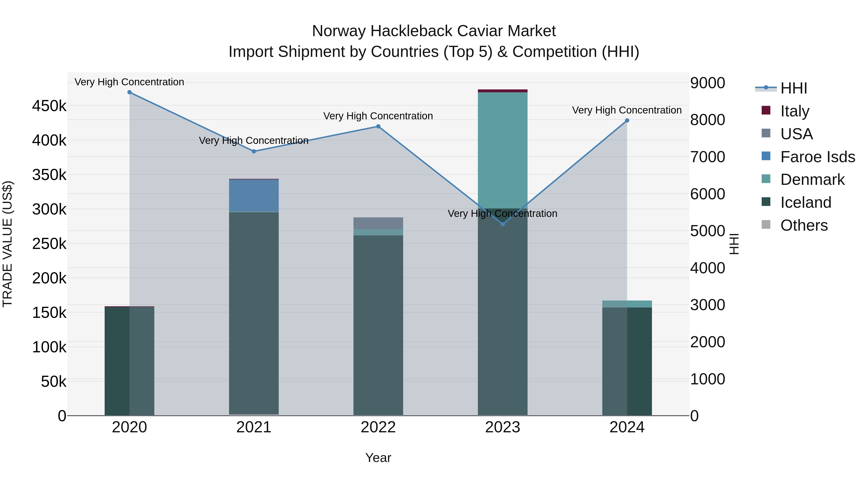Click the 'Very High Concentration' label above 2024

tap(627, 110)
